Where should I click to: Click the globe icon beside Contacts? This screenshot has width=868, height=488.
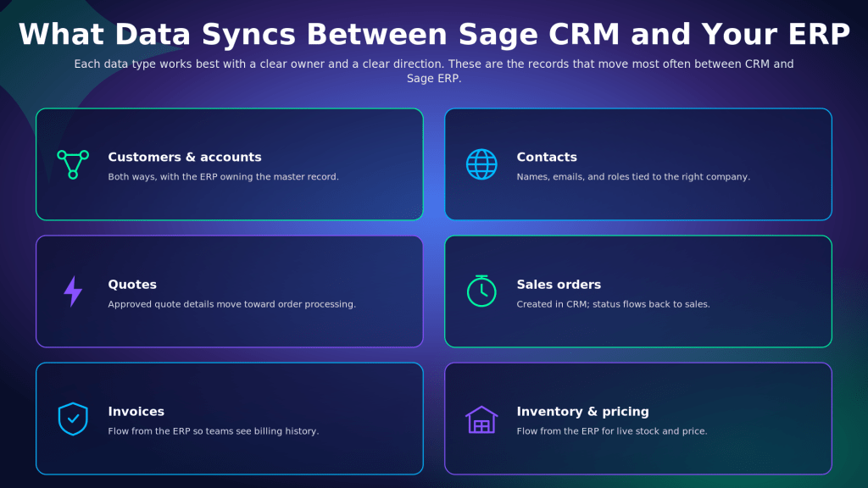point(481,164)
